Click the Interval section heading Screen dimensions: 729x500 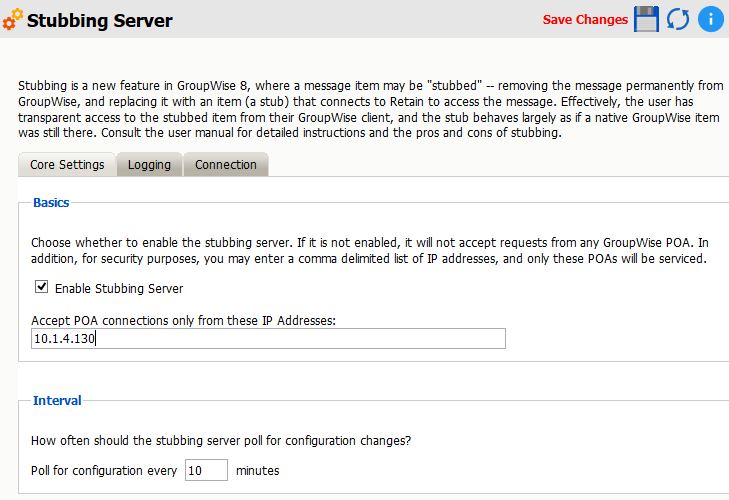(x=57, y=401)
